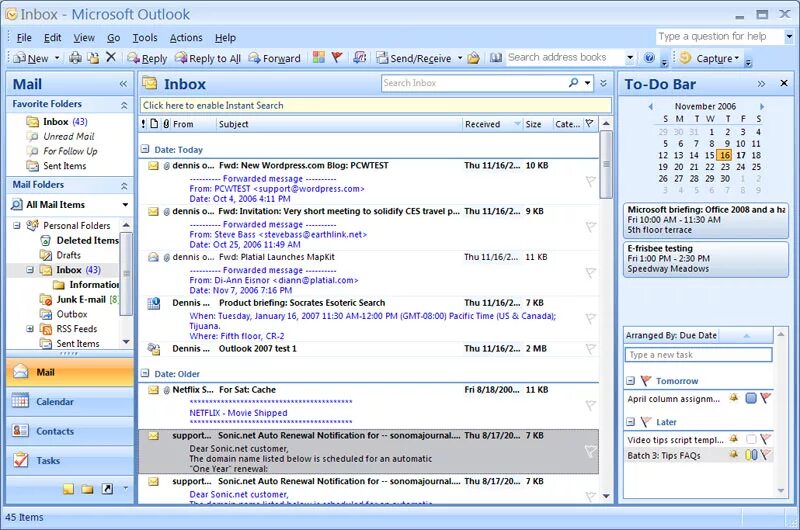This screenshot has height=530, width=800.
Task: Sort by Attachment paperclip column header
Action: [166, 123]
